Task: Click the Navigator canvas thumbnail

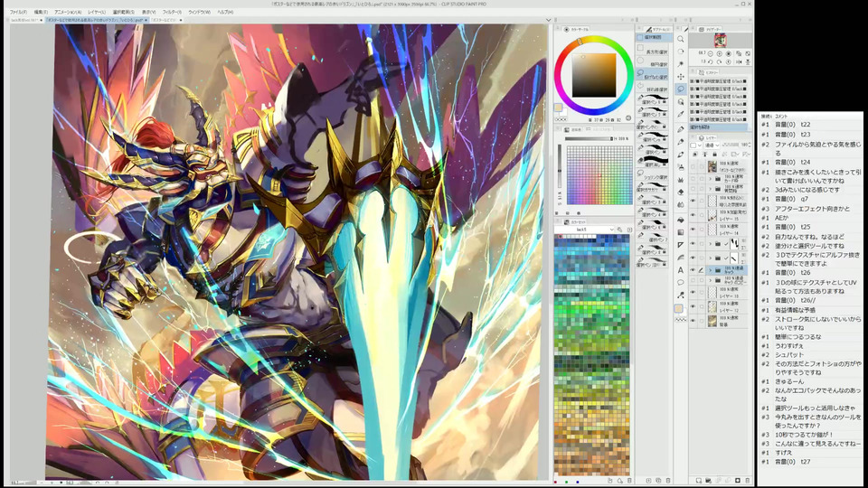Action: (x=721, y=40)
